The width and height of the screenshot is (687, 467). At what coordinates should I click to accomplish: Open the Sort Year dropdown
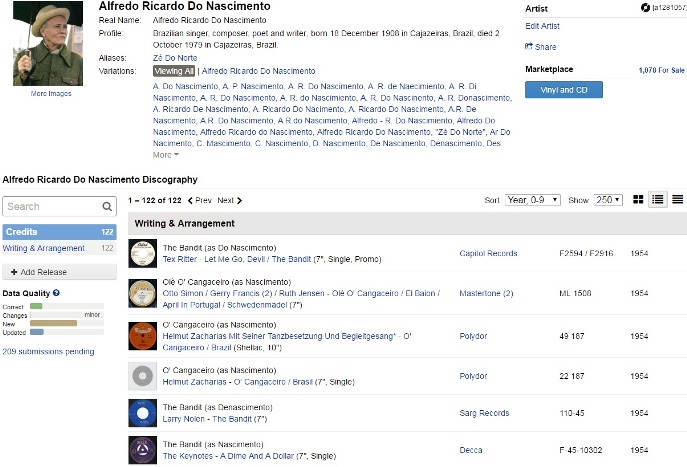532,200
